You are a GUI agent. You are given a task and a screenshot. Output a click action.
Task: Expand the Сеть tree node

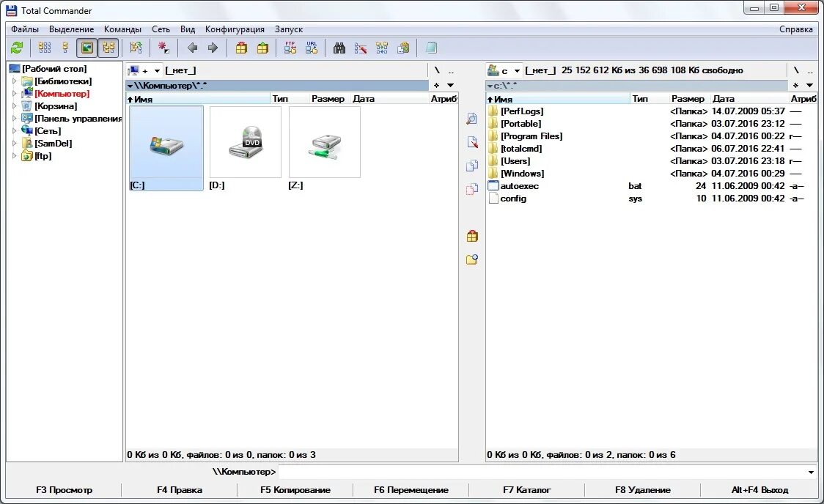pos(14,130)
